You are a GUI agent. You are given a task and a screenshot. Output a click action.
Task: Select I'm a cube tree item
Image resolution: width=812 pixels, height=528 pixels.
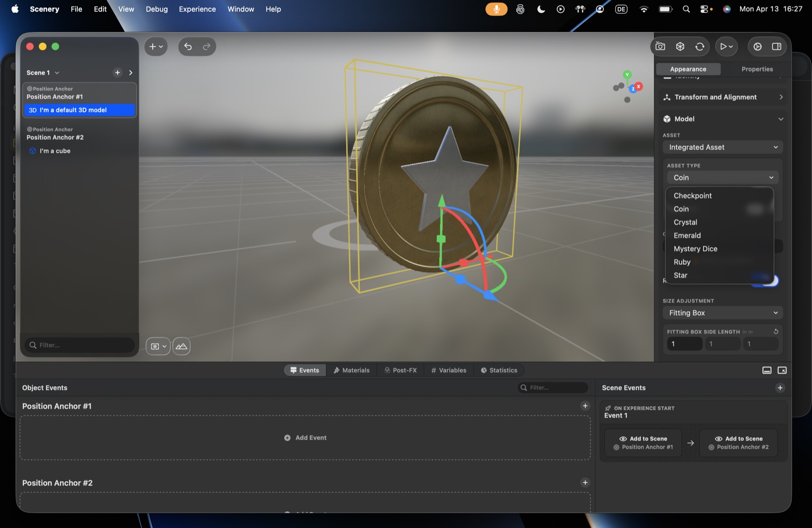point(80,151)
